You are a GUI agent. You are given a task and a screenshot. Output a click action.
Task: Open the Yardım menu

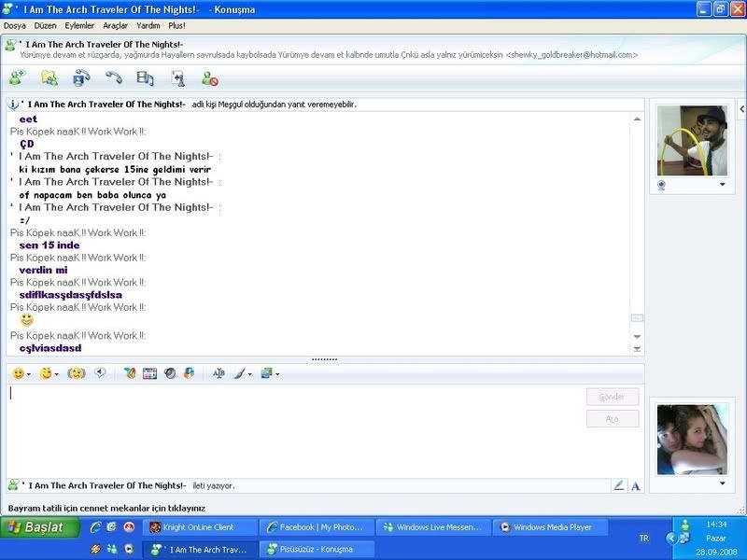tap(148, 26)
